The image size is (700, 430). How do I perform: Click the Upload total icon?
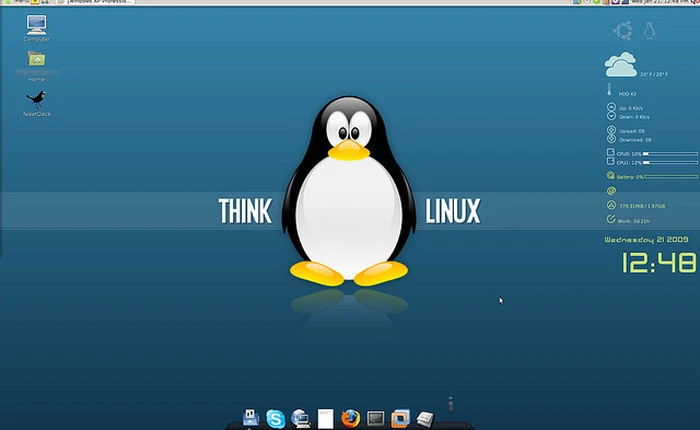(611, 130)
